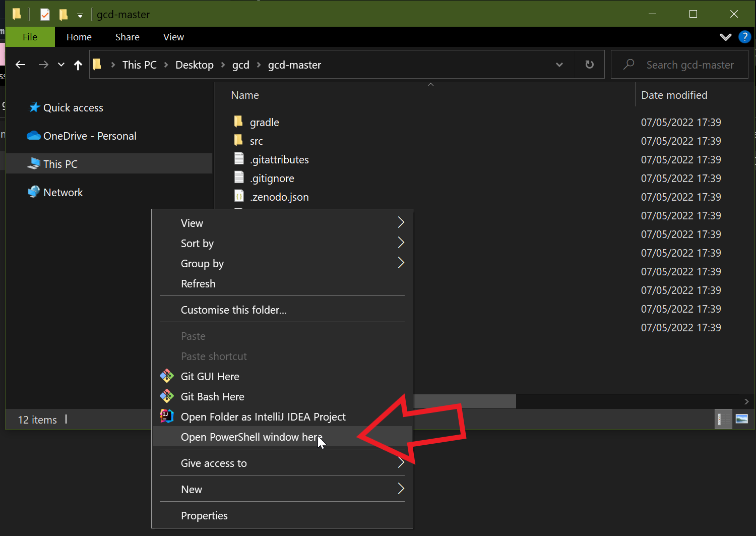Click the horizontal scrollbar thumb
Screen dimensions: 756x536
465,401
